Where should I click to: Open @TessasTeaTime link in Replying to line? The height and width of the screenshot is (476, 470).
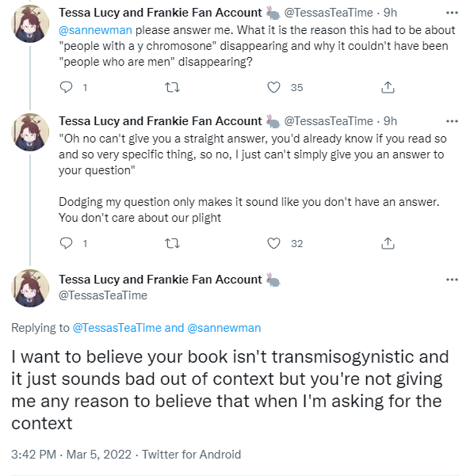coord(117,328)
